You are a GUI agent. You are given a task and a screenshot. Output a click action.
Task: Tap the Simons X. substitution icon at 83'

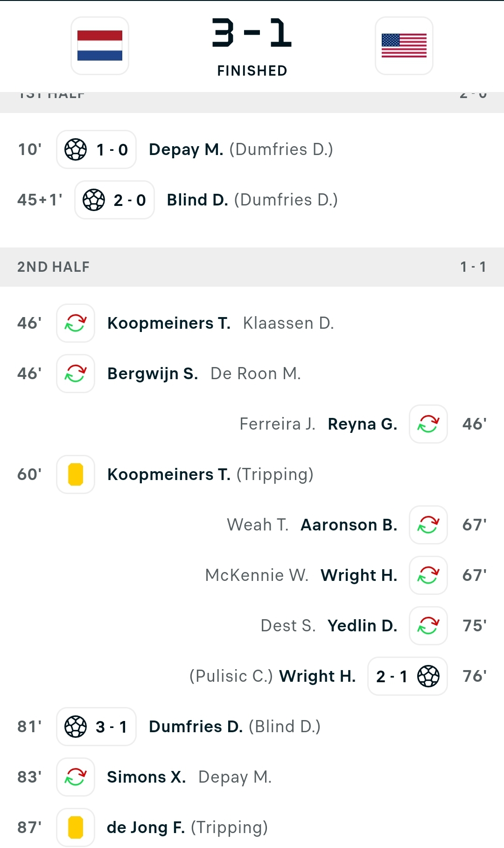tap(76, 777)
